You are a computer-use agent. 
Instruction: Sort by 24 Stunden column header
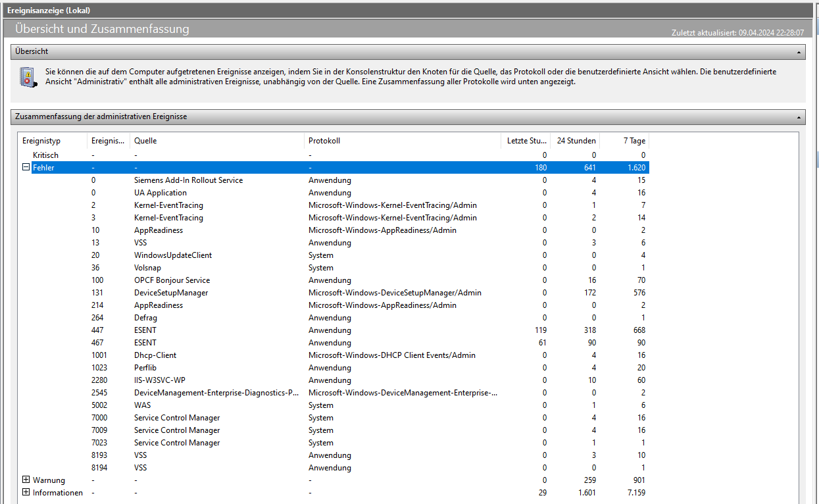click(576, 141)
